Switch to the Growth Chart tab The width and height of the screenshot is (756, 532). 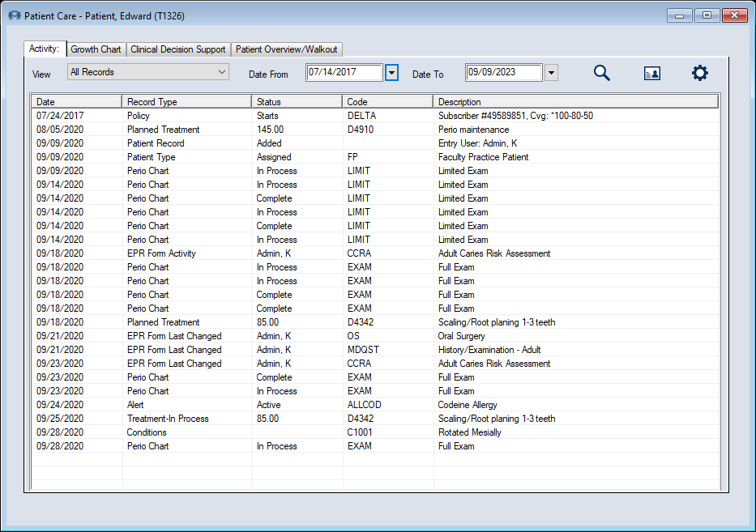point(96,49)
